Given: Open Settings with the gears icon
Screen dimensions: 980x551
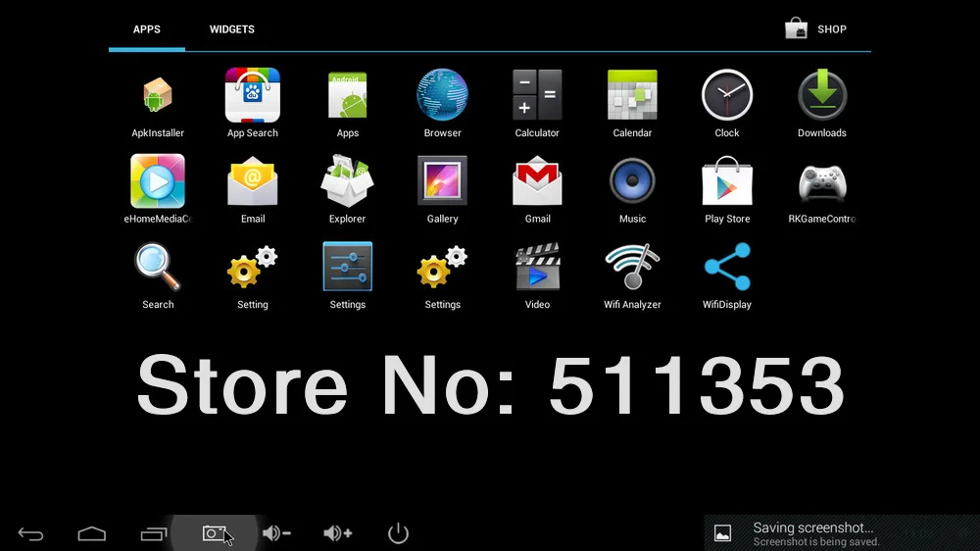Looking at the screenshot, I should pos(443,267).
